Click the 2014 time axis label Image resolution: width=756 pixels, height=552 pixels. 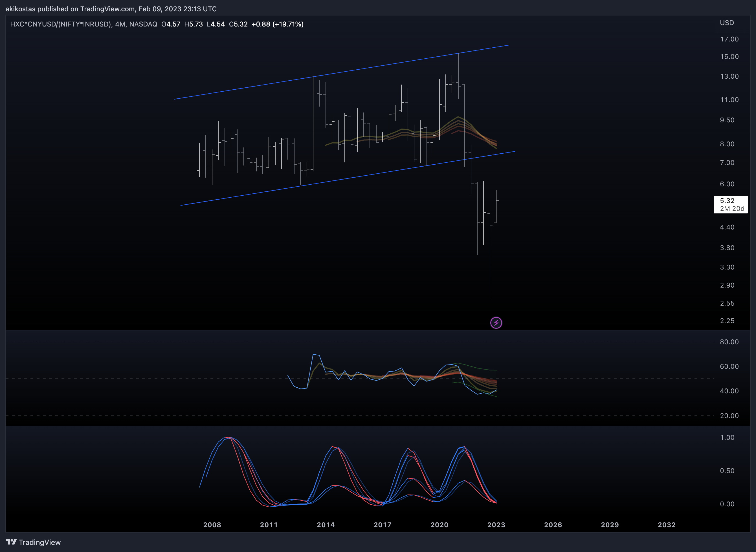[326, 525]
